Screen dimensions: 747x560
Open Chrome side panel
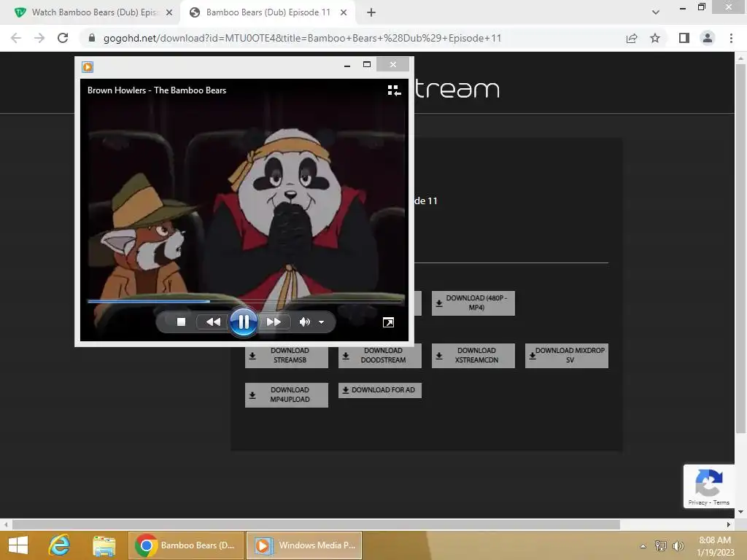(x=684, y=38)
